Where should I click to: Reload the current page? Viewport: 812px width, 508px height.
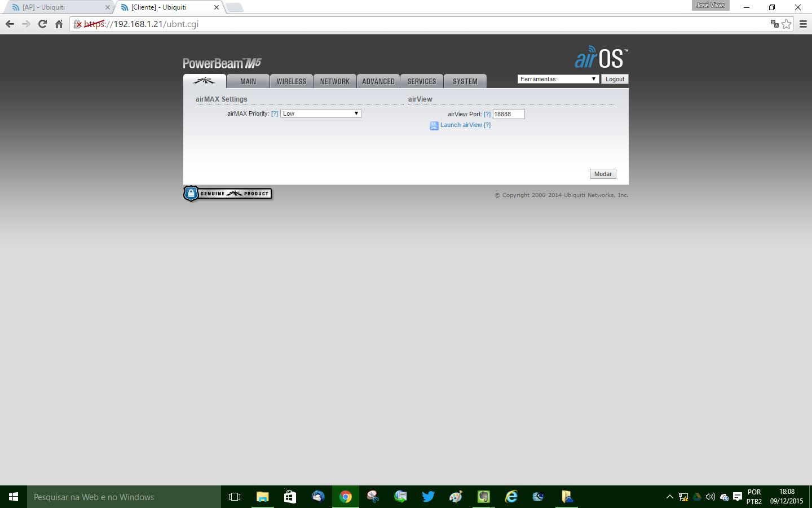tap(42, 24)
